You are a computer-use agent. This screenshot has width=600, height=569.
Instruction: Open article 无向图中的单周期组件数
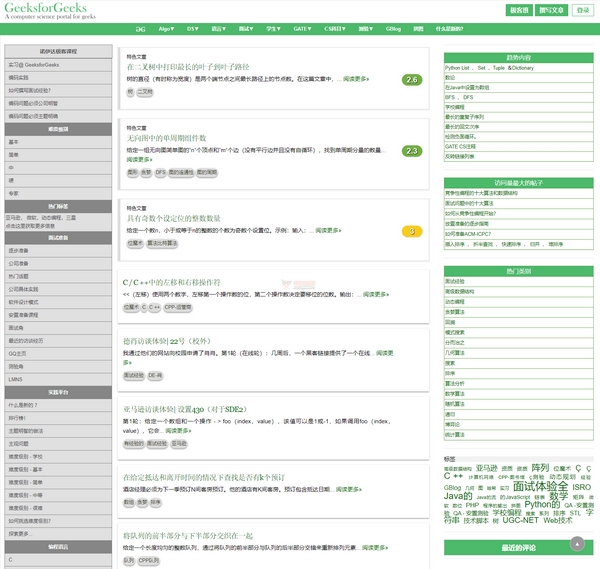pyautogui.click(x=166, y=138)
